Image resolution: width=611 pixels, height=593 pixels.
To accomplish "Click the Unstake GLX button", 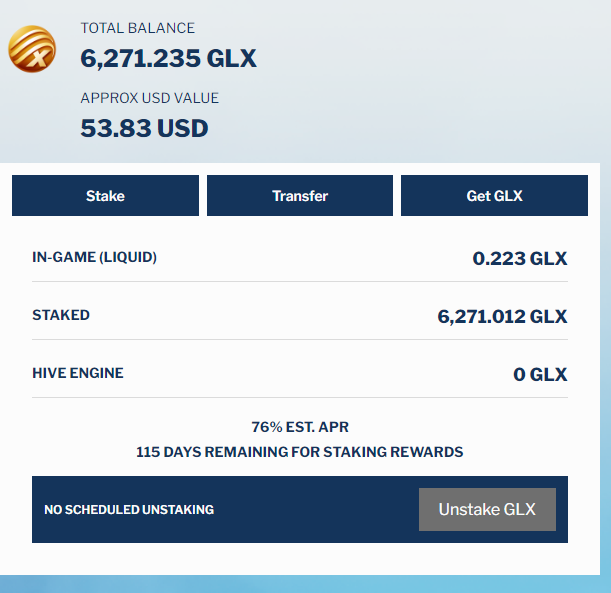I will click(487, 509).
